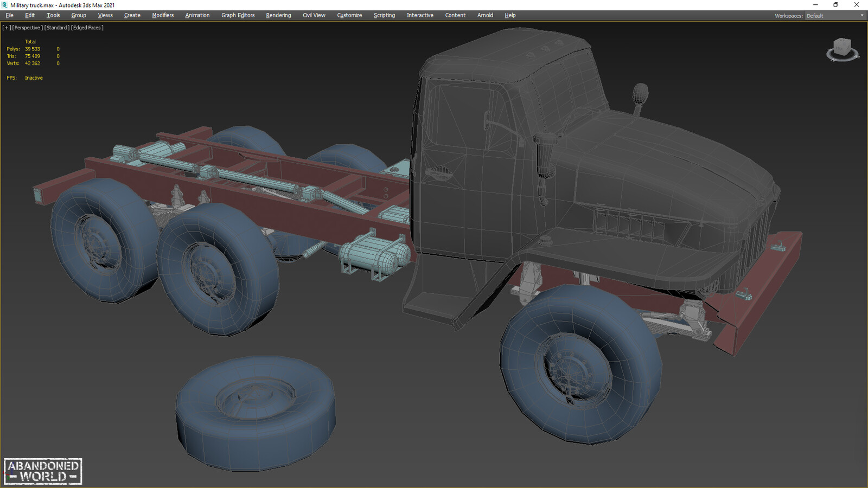868x488 pixels.
Task: Open the Civil View menu
Action: tap(314, 15)
